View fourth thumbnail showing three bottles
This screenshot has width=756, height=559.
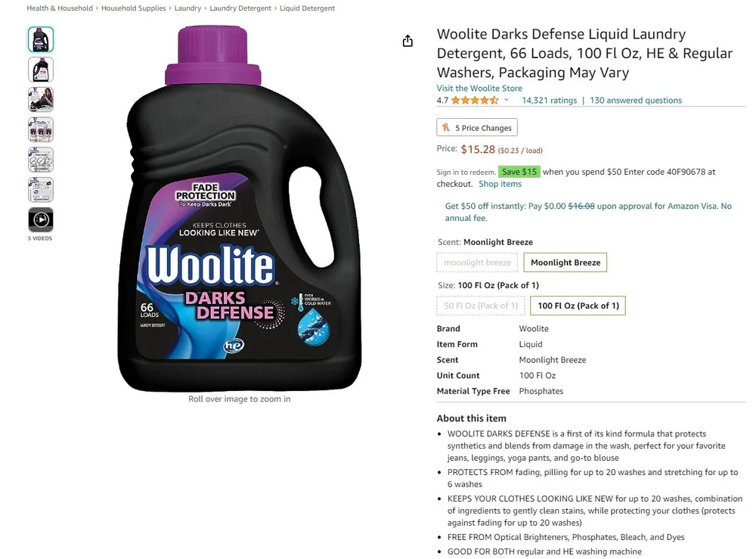41,130
